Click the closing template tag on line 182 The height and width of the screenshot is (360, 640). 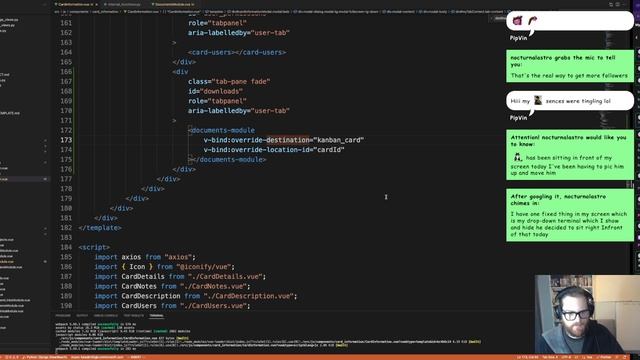100,228
